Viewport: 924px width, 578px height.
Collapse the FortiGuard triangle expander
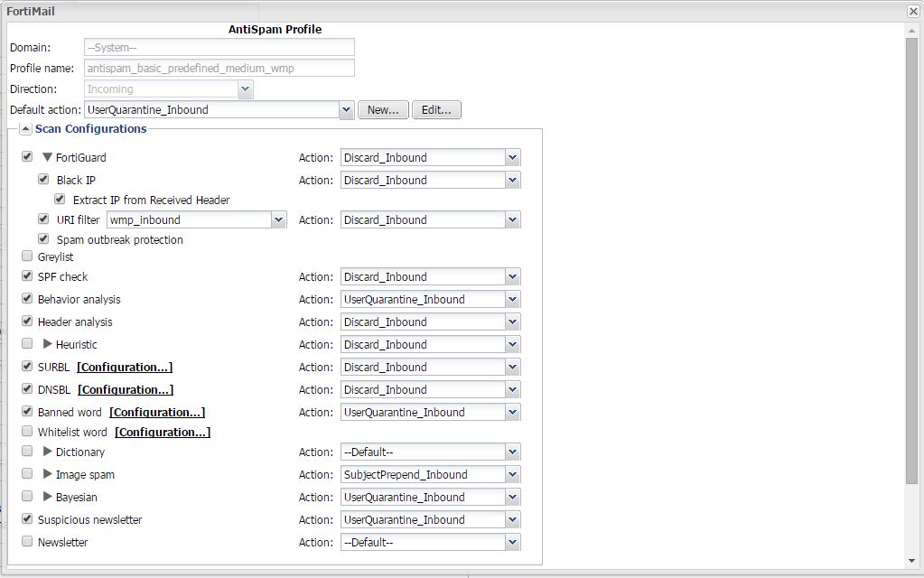48,157
